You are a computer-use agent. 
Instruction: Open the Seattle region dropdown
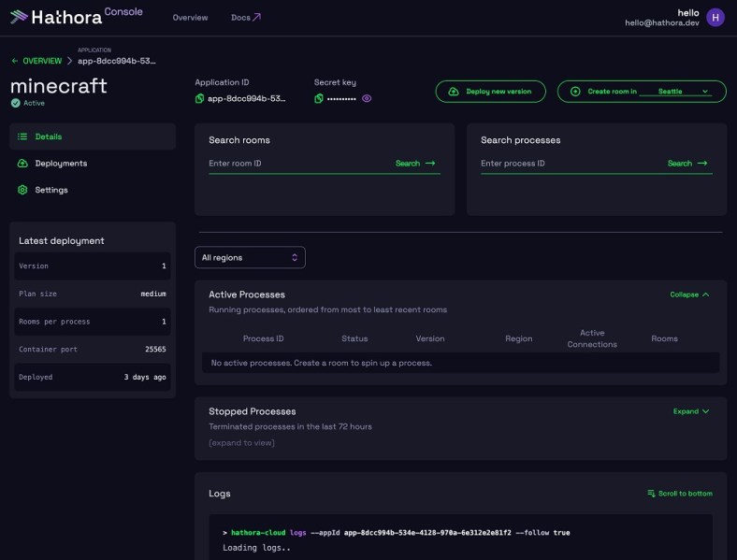[x=675, y=91]
